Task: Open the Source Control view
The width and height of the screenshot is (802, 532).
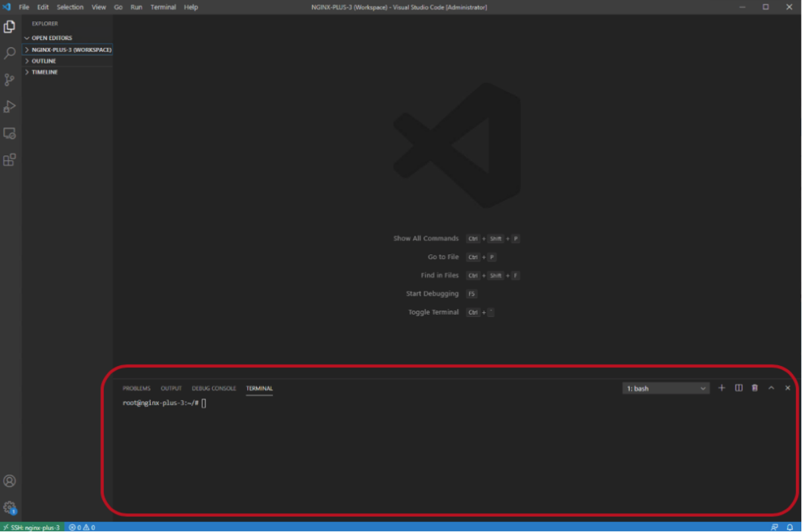Action: coord(9,80)
